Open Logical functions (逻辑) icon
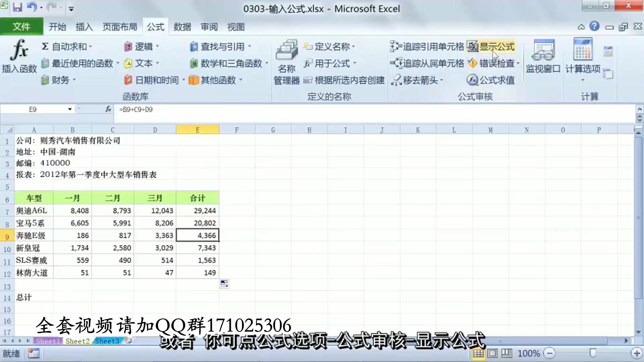 point(128,47)
